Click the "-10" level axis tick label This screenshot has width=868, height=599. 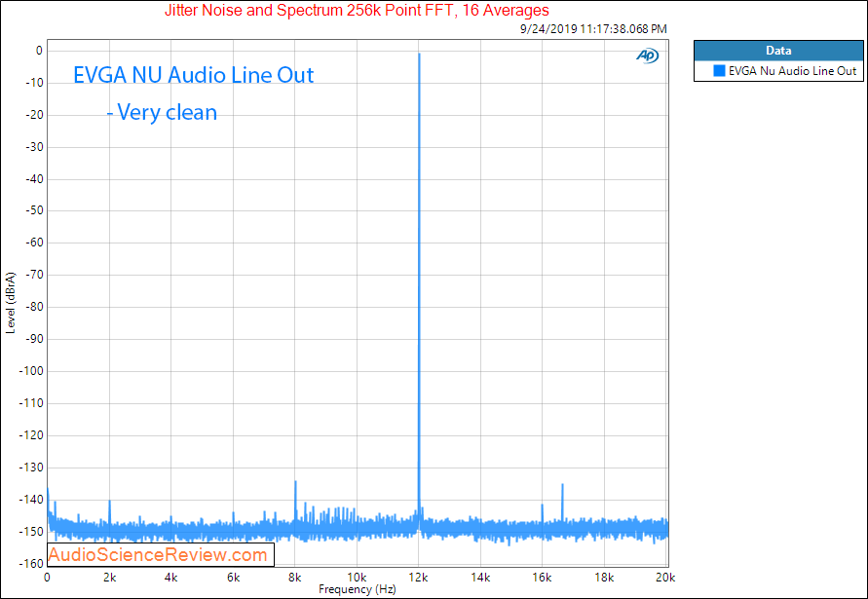coord(34,83)
